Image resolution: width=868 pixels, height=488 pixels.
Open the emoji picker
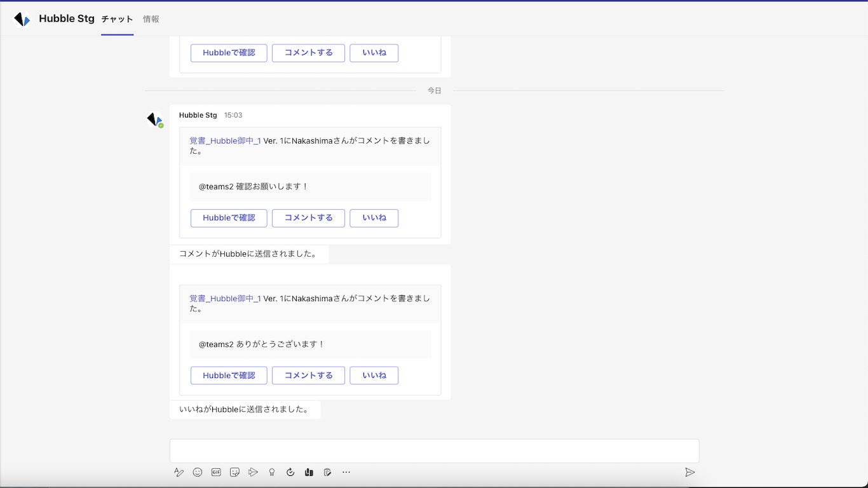click(198, 472)
